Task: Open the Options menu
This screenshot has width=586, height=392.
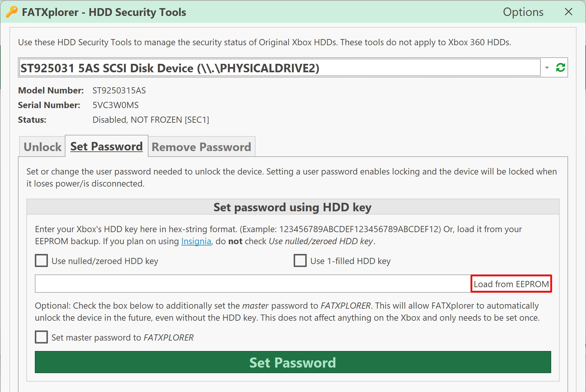Action: (523, 12)
